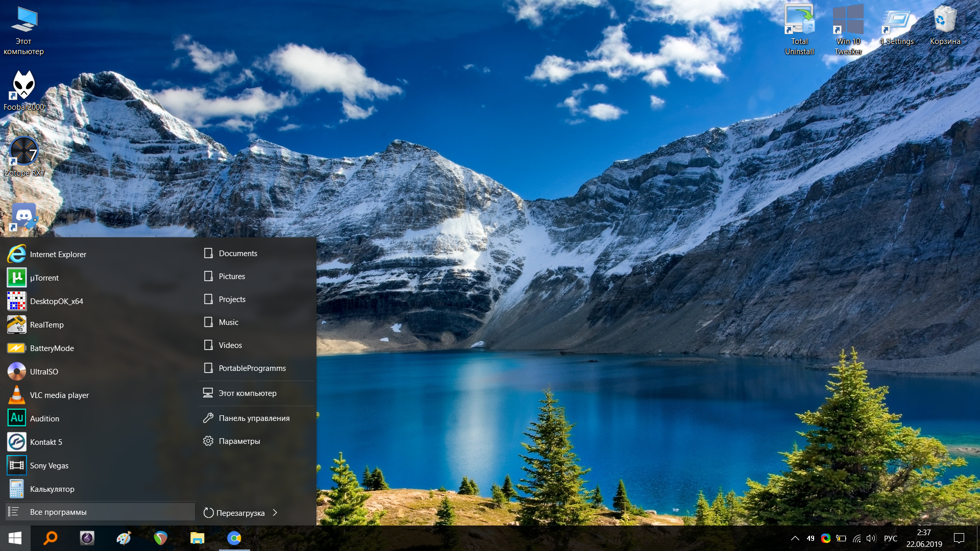Expand the power options arrow

(x=275, y=512)
